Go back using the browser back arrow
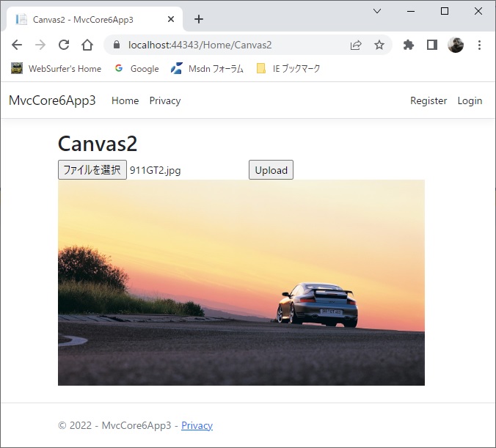The height and width of the screenshot is (448, 496). click(17, 45)
